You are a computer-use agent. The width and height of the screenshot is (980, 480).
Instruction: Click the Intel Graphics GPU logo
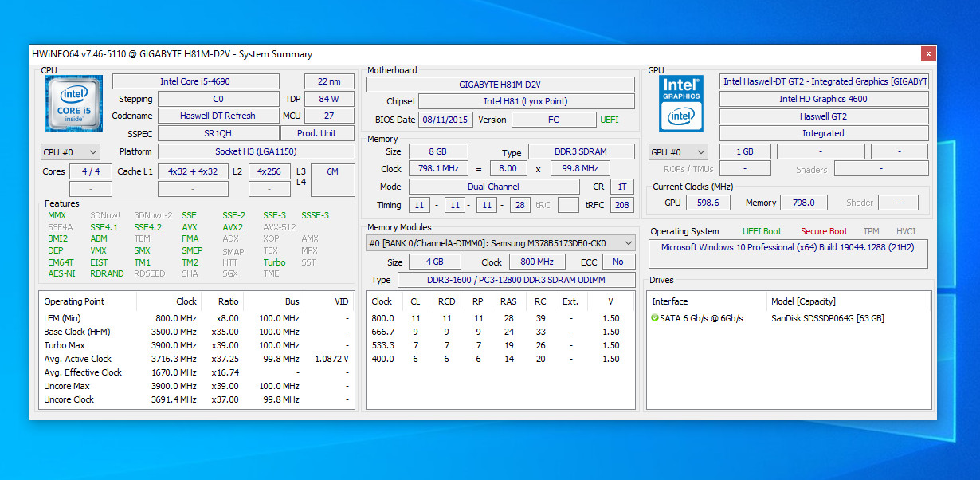point(681,104)
